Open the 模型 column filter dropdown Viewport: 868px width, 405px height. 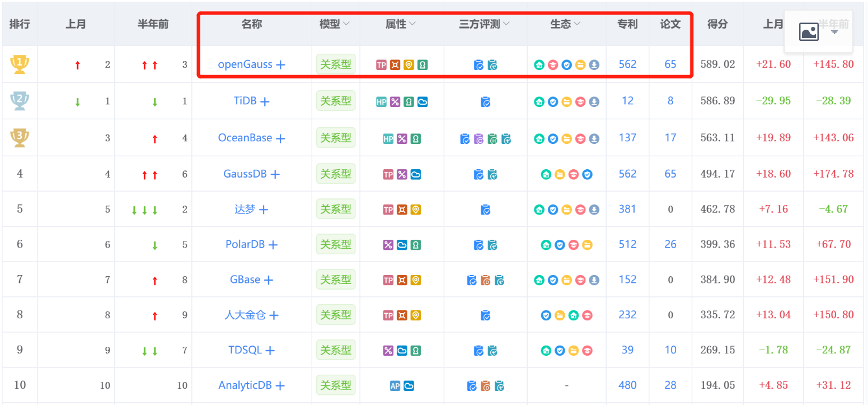tap(346, 24)
